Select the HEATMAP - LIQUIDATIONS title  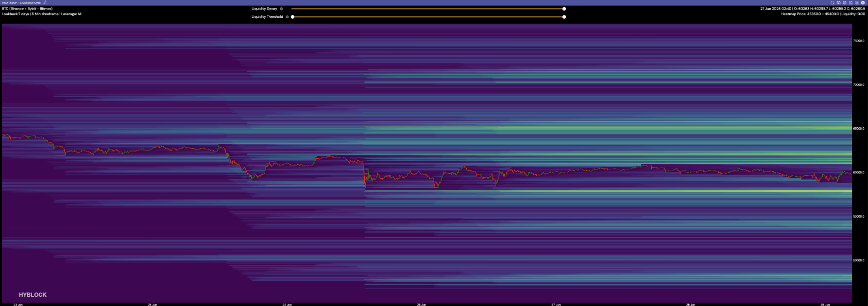point(21,3)
